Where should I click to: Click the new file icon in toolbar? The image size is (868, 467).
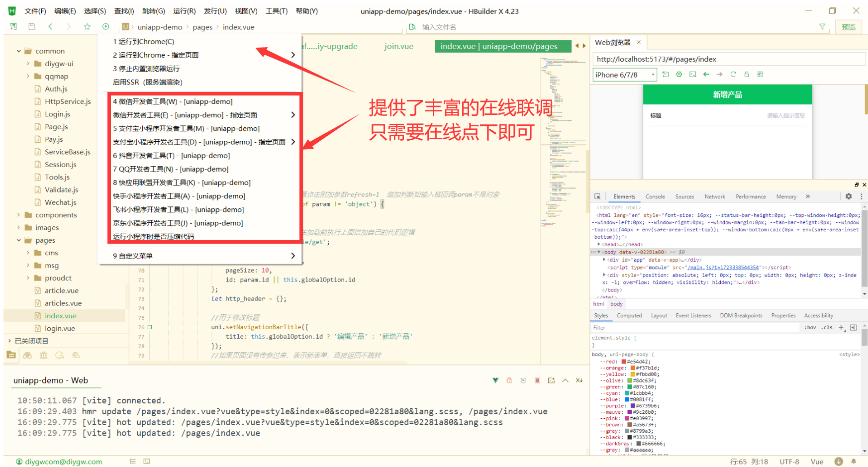[x=13, y=27]
